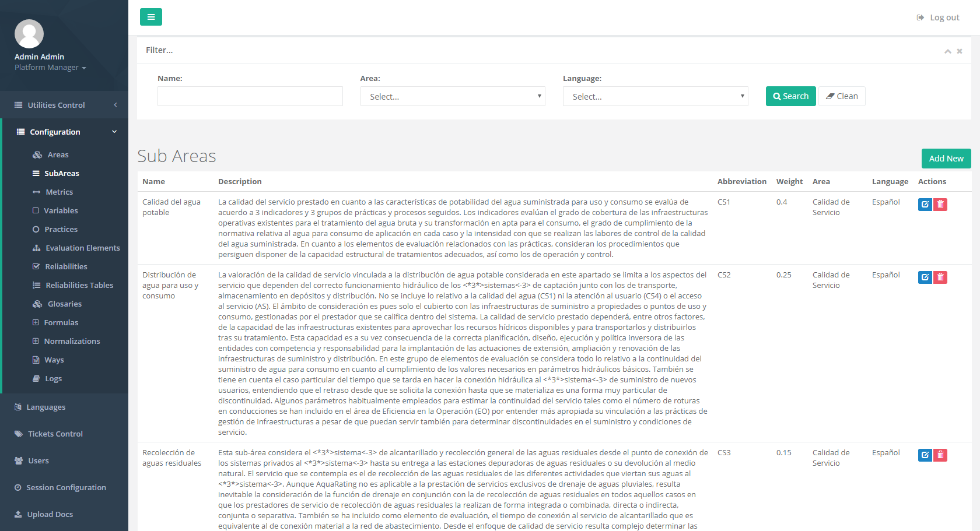
Task: Click the 0.15 weight value
Action: click(784, 452)
